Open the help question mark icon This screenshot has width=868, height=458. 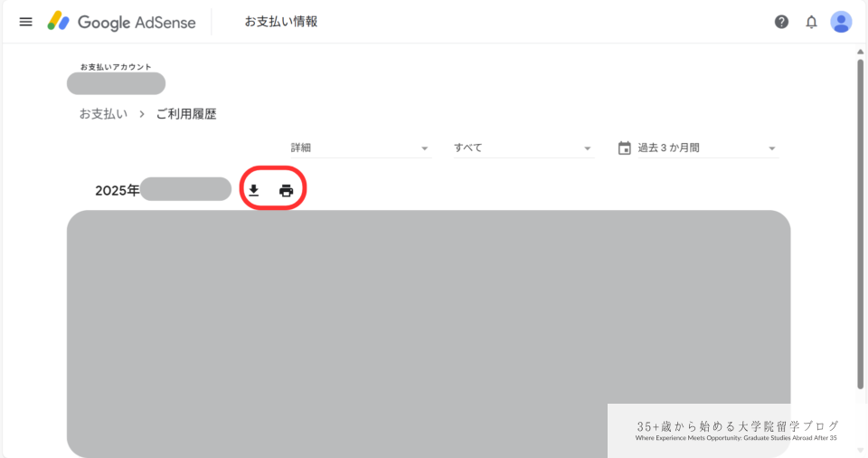(781, 23)
